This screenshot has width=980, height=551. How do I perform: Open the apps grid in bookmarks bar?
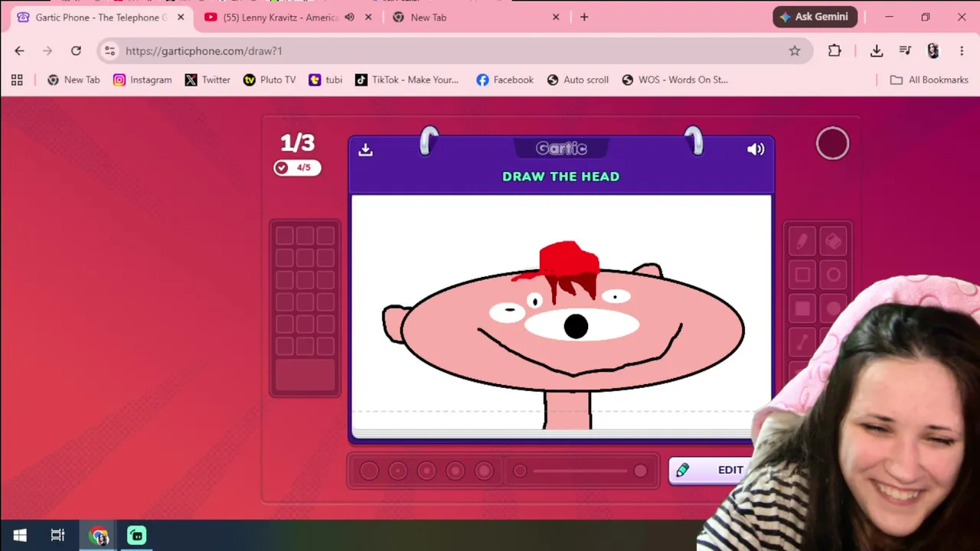17,80
